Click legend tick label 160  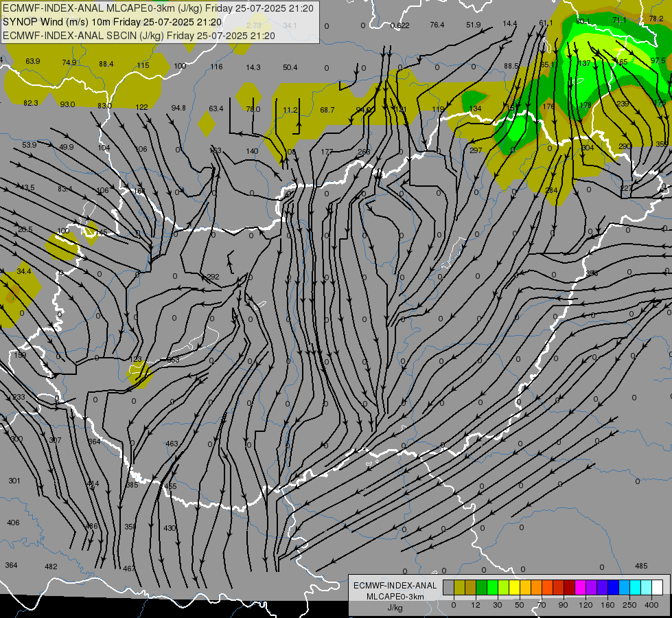click(607, 605)
